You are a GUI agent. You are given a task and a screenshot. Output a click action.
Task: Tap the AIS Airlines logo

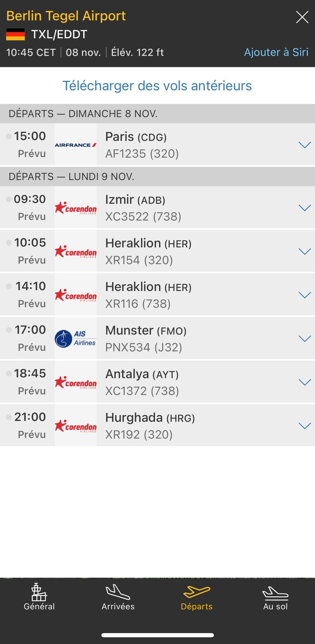(75, 338)
